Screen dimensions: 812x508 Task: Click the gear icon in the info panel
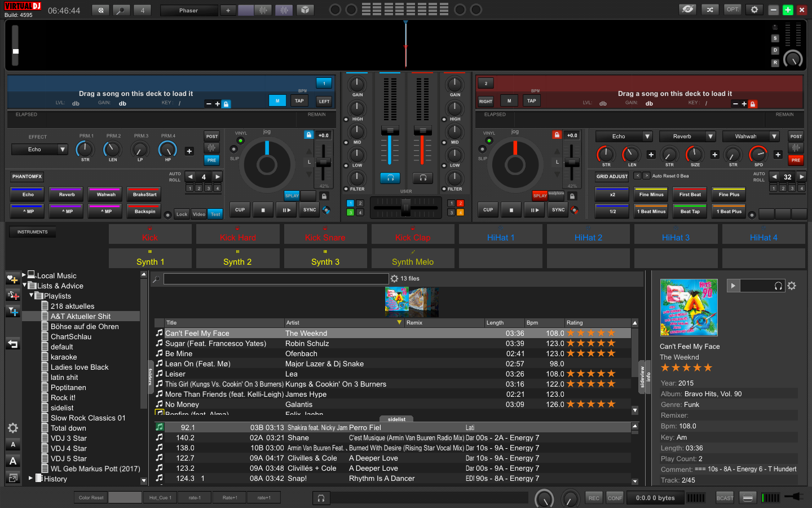click(792, 286)
